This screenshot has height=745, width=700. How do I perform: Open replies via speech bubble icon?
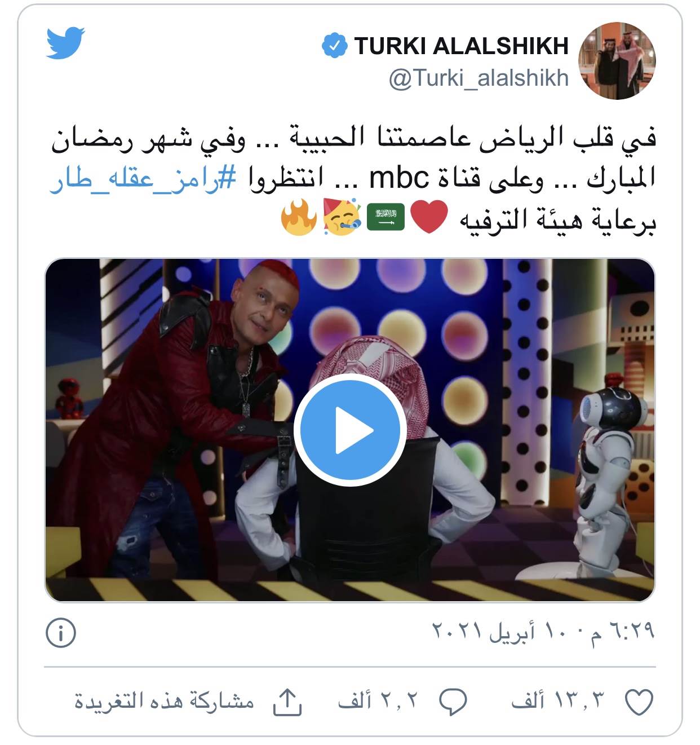453,702
